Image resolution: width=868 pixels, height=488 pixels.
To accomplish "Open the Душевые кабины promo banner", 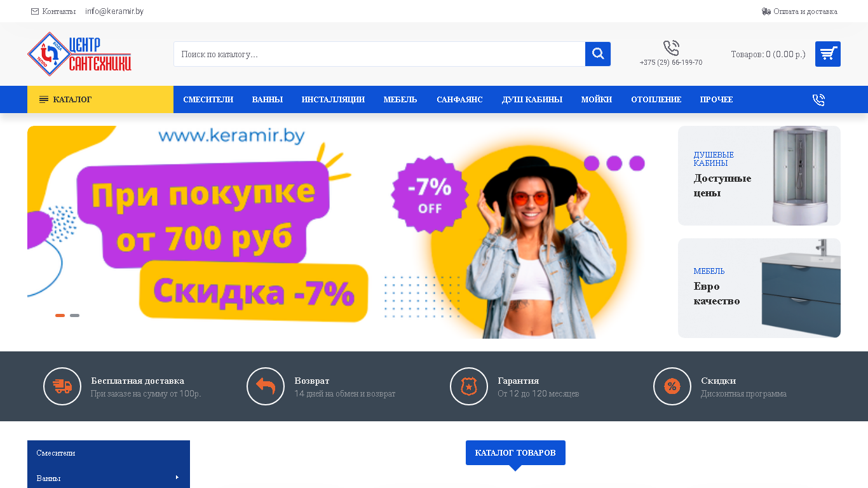I will [x=759, y=175].
